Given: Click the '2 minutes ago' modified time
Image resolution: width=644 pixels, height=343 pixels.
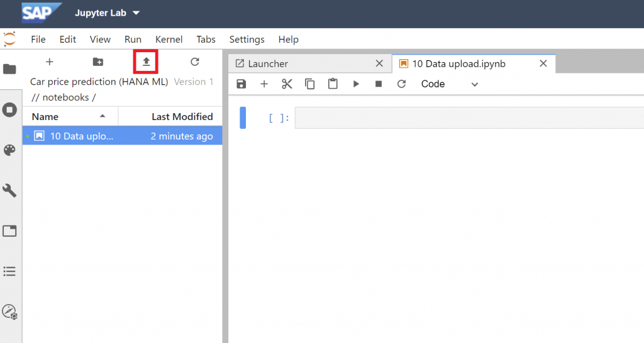Looking at the screenshot, I should (182, 136).
